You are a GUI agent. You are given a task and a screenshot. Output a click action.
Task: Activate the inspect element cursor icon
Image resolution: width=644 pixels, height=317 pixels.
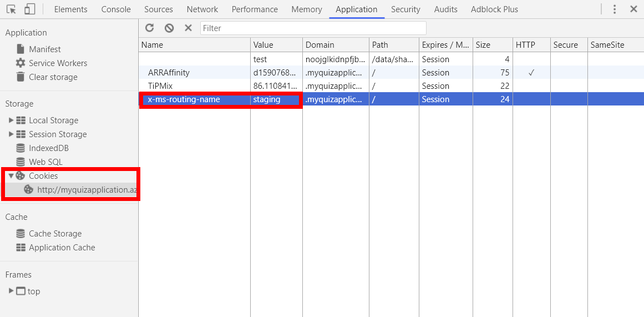tap(12, 9)
